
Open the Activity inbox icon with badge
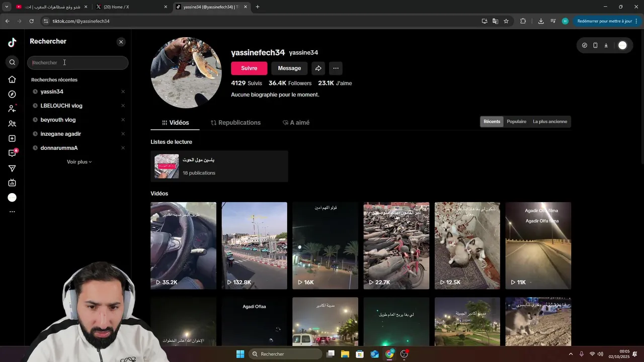click(x=12, y=153)
